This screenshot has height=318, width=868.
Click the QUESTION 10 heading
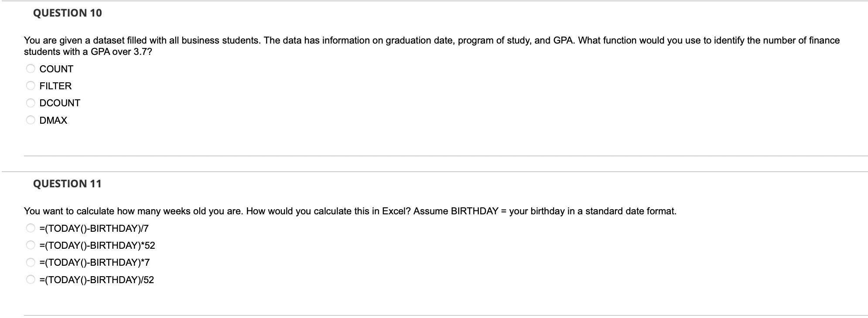pos(67,13)
